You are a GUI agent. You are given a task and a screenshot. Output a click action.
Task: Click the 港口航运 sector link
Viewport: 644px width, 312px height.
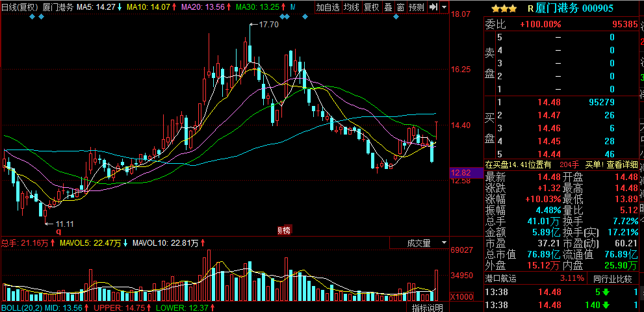click(x=500, y=279)
